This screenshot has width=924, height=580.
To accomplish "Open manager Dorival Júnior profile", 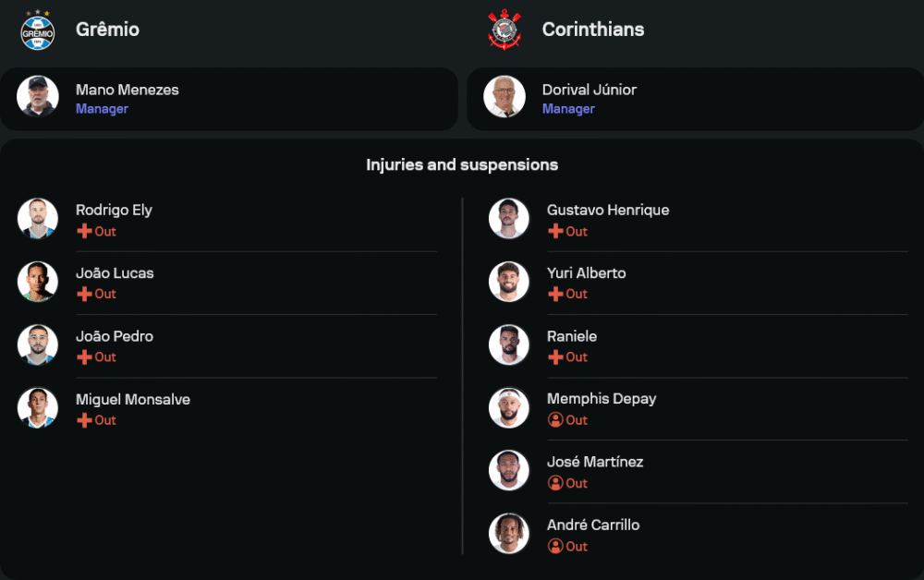I will pos(589,90).
